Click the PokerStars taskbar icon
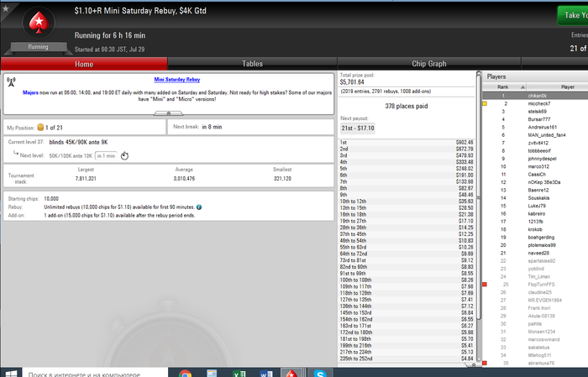 click(291, 374)
